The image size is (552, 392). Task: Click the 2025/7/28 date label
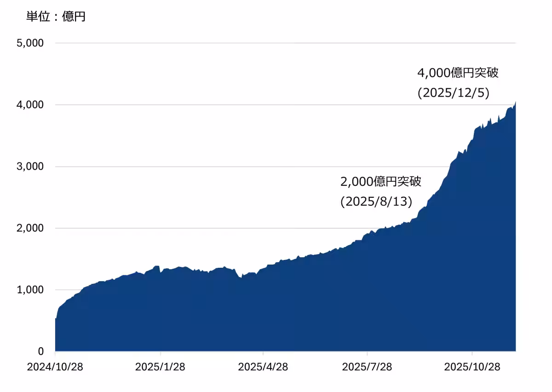[367, 367]
